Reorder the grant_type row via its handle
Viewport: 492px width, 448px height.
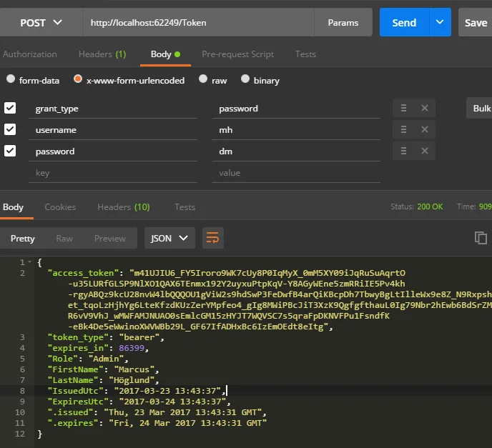coord(403,108)
